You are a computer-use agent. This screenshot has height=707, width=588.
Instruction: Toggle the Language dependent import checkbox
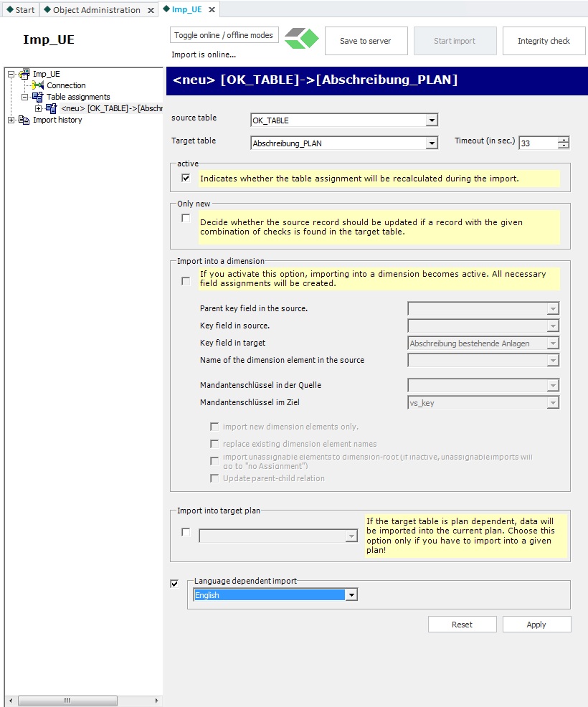pos(174,584)
